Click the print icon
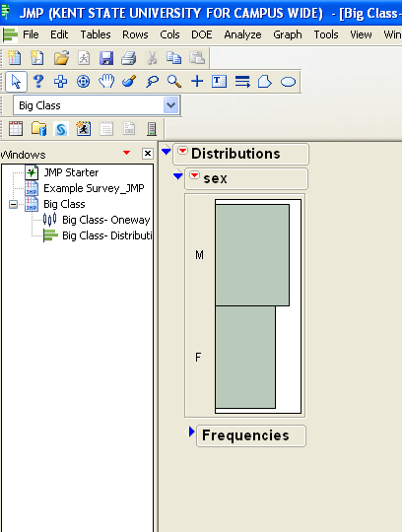Image resolution: width=402 pixels, height=532 pixels. [x=128, y=58]
